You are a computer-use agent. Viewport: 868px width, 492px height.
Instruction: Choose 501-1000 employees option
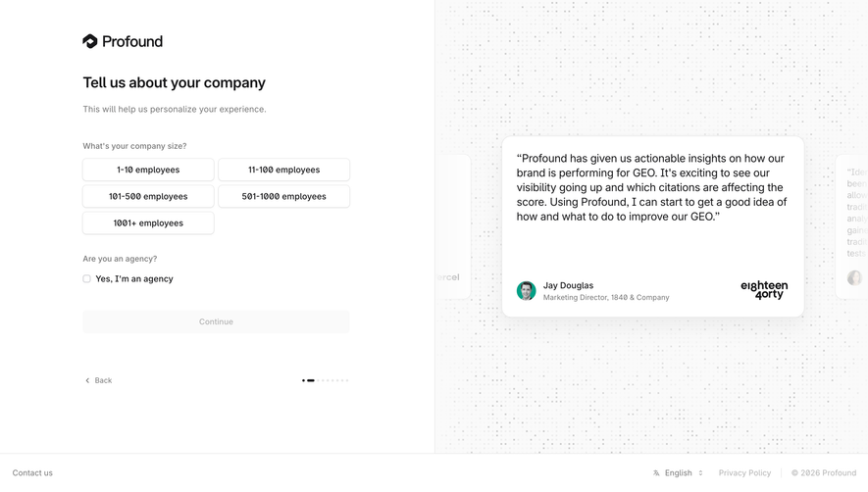click(284, 196)
